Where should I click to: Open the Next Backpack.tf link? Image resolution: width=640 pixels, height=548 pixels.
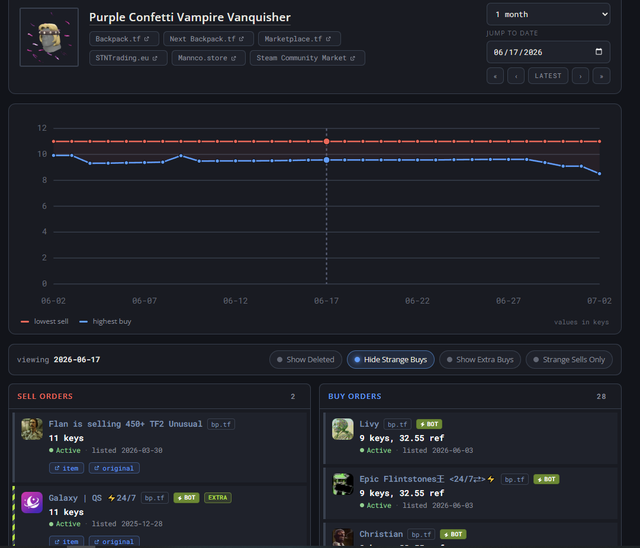pyautogui.click(x=208, y=39)
